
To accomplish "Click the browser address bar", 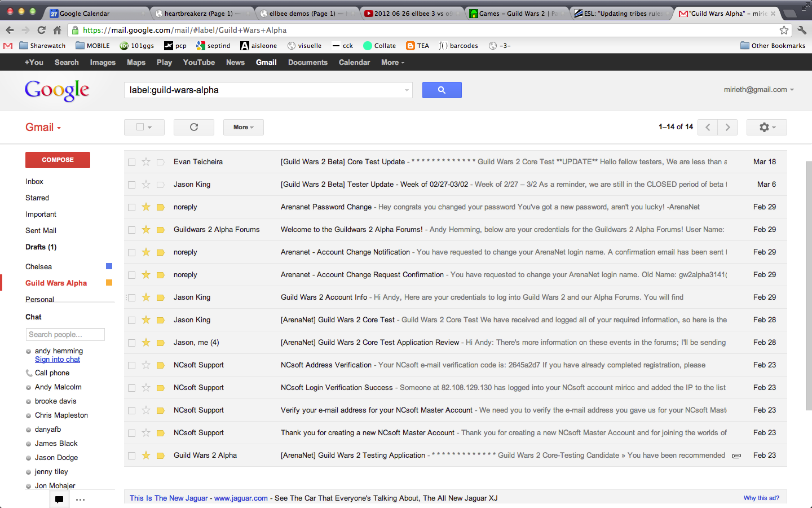I will [429, 30].
